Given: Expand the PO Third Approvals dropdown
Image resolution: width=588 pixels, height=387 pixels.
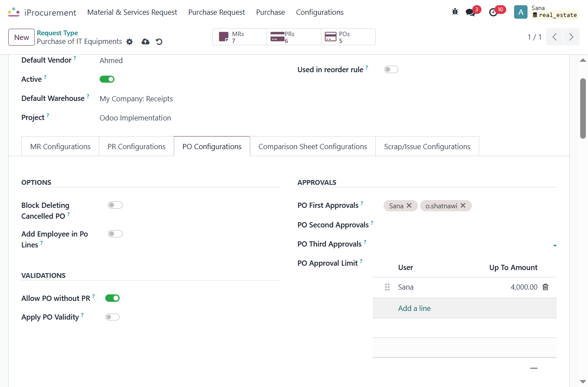Looking at the screenshot, I should pos(555,246).
